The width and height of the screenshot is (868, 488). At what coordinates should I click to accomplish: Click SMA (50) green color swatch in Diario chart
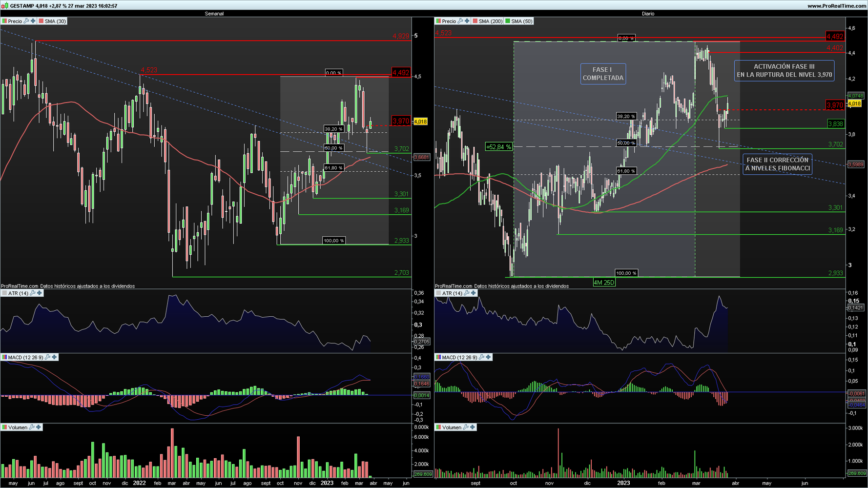coord(508,21)
